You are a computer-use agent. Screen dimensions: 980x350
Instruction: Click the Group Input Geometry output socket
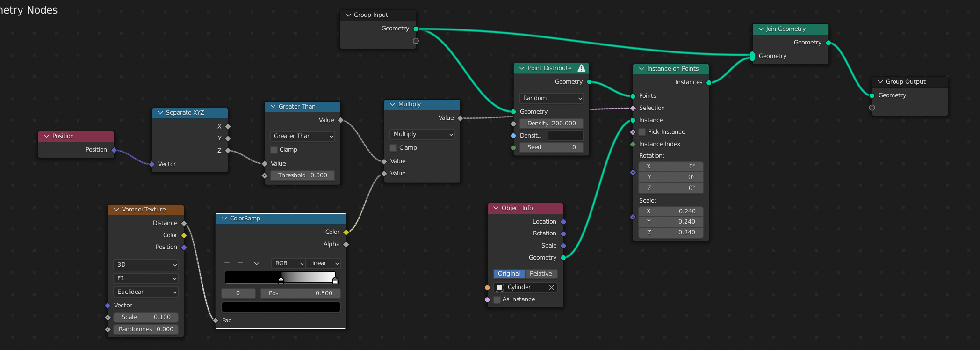click(416, 29)
